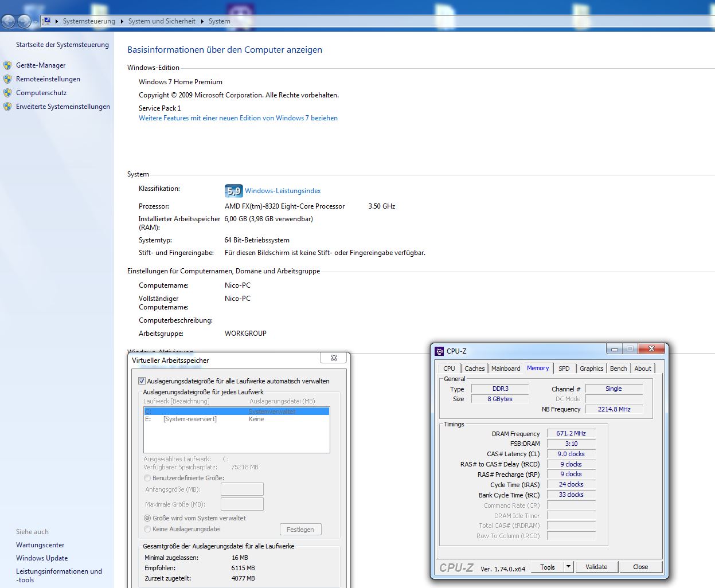Click the FSB:DRAM ratio value 3:10
Viewport: 715px width, 588px height.
click(x=571, y=444)
